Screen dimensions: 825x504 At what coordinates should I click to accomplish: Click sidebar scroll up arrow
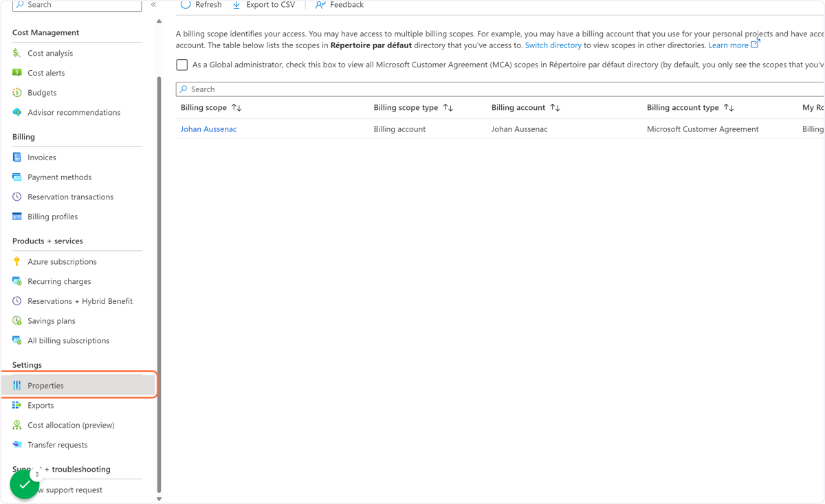click(x=159, y=21)
